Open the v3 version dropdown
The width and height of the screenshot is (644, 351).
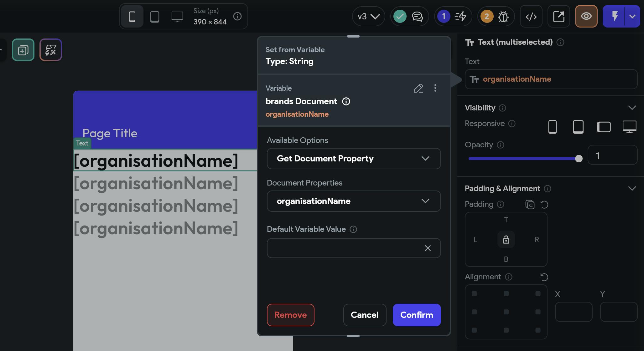point(368,16)
